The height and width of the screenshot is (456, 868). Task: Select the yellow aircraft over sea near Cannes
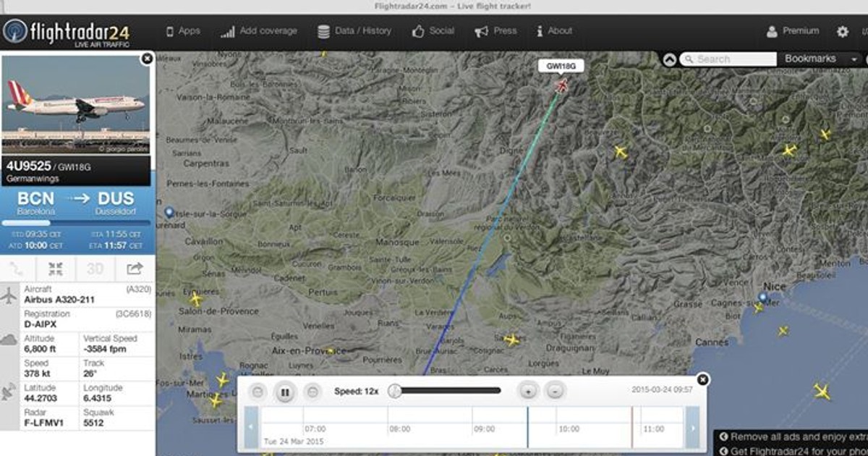783,331
